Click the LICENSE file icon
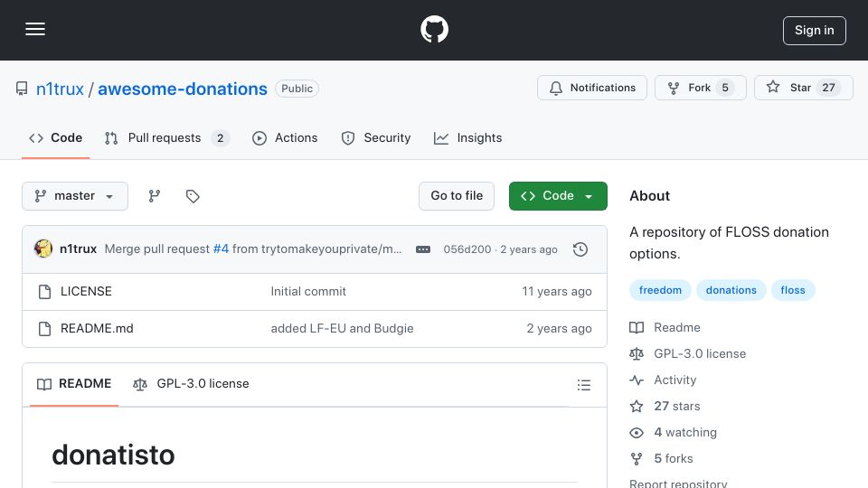This screenshot has height=488, width=868. pos(45,292)
